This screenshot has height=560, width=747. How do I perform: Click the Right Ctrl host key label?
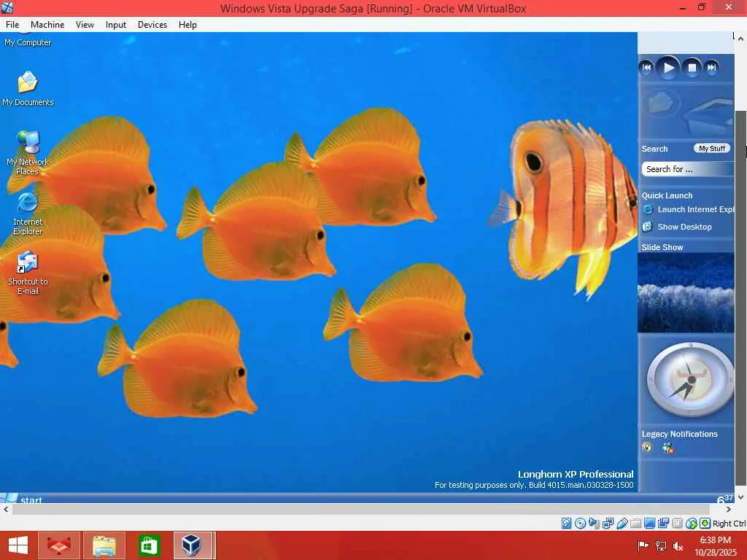point(729,524)
